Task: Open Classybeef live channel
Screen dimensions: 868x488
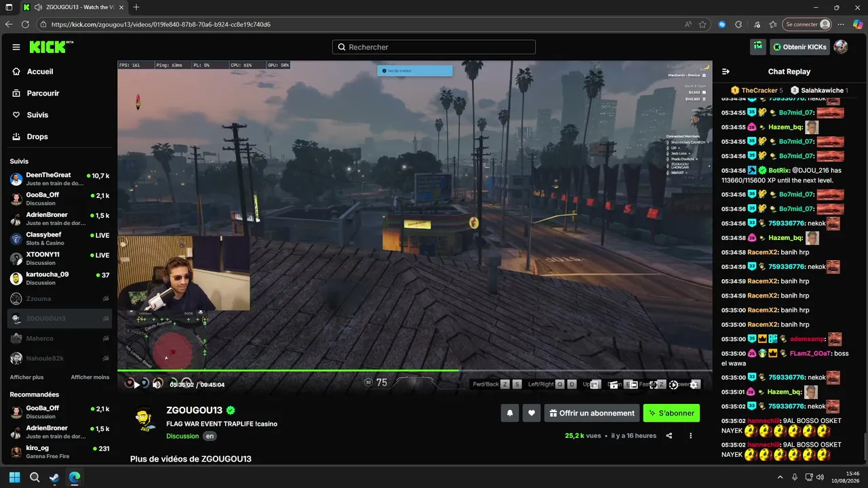Action: coord(59,239)
